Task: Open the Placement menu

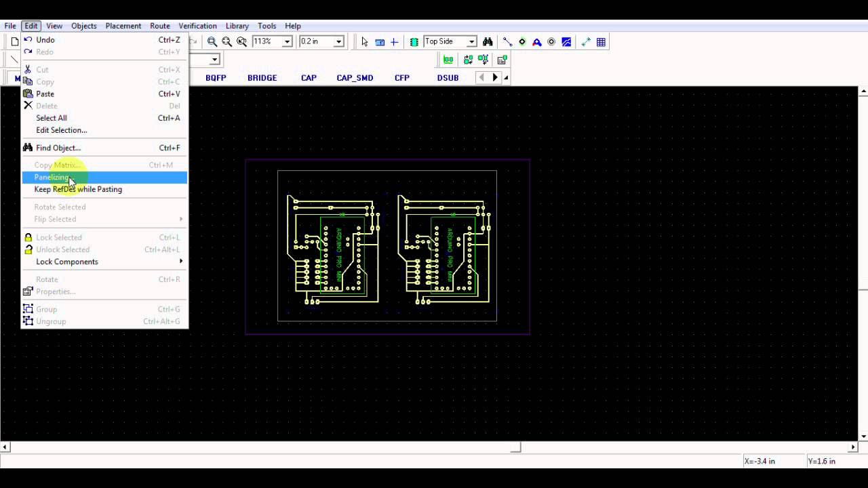Action: [x=123, y=26]
